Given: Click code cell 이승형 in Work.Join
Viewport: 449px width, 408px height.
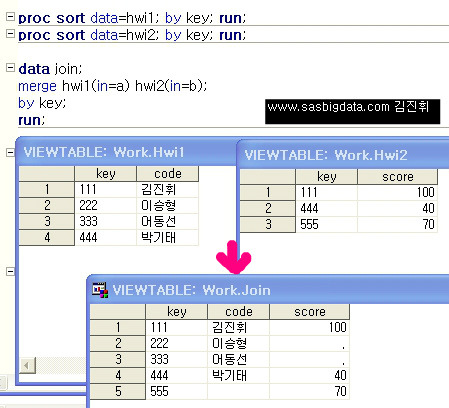Looking at the screenshot, I should click(238, 343).
